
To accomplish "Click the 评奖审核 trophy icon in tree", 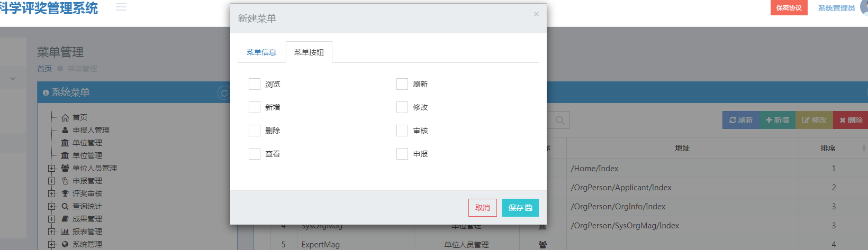I will (x=65, y=193).
